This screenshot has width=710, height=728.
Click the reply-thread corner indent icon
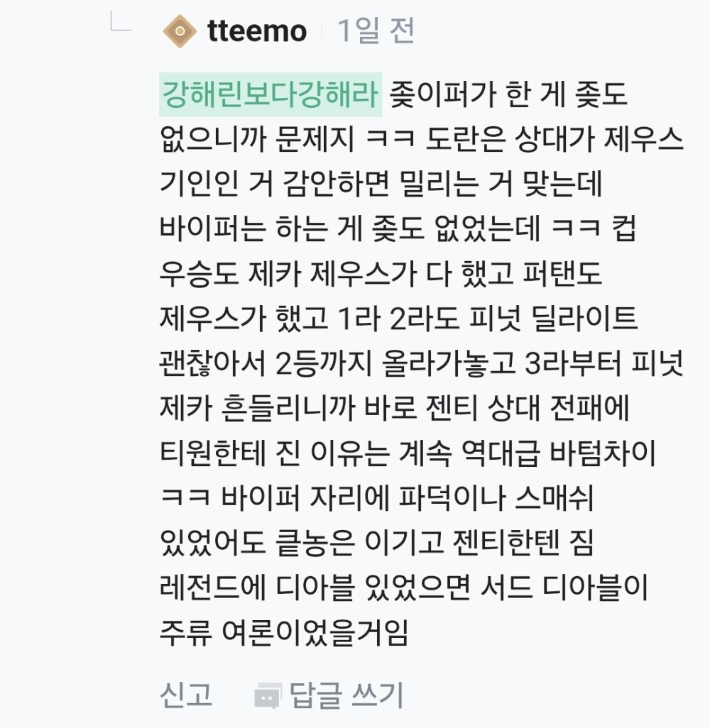click(x=120, y=23)
